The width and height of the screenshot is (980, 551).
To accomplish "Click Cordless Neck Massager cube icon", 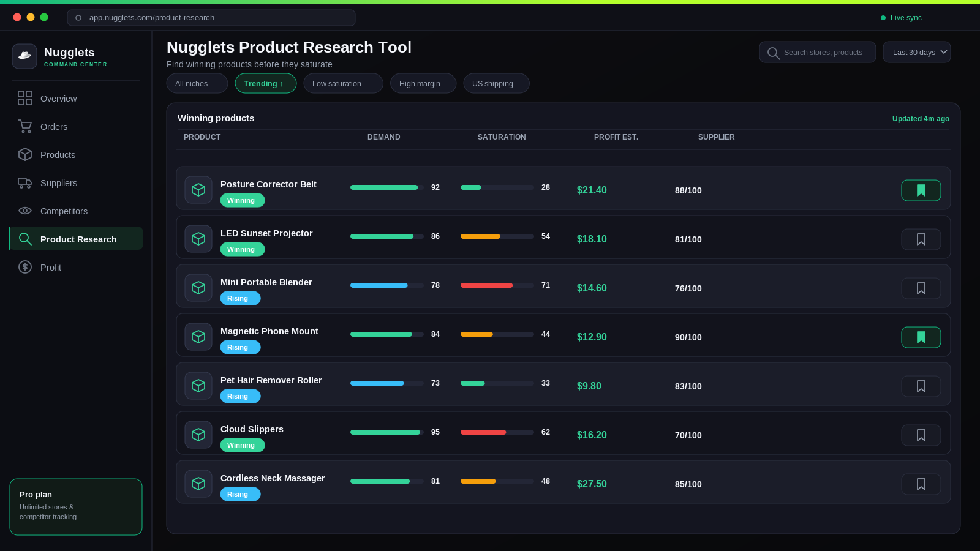I will point(198,484).
